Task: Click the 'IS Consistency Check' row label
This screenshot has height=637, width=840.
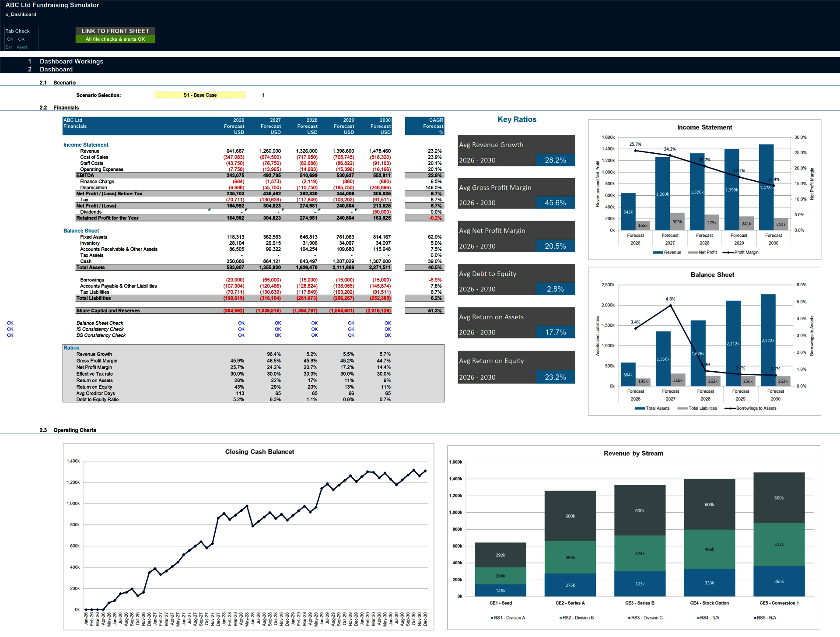Action: pos(100,329)
